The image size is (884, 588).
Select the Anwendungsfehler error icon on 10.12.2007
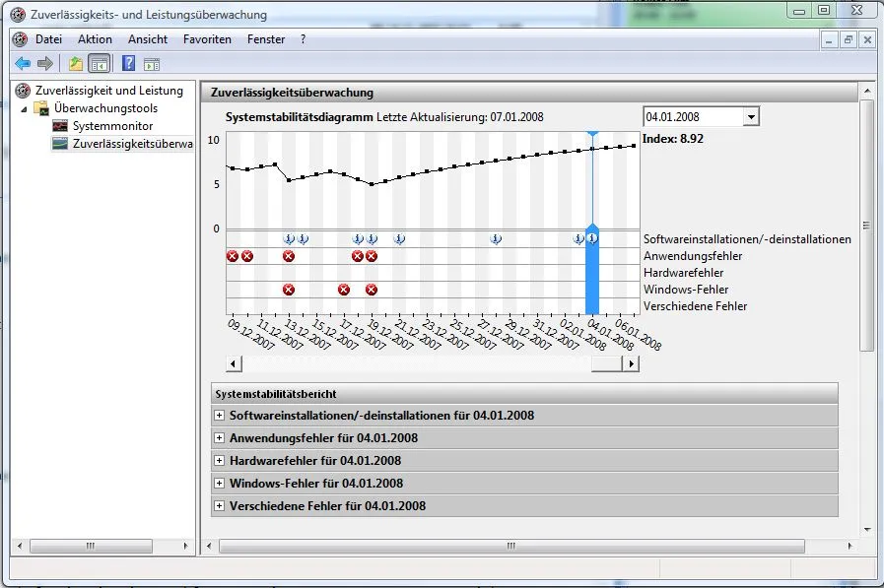(247, 256)
